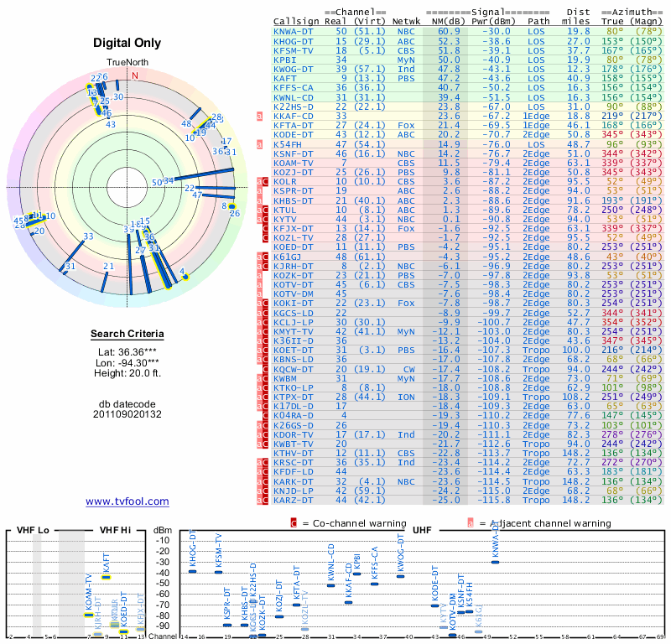Image resolution: width=671 pixels, height=644 pixels.
Task: Click the co-channel badge on the K04RA-D row
Action: (265, 416)
